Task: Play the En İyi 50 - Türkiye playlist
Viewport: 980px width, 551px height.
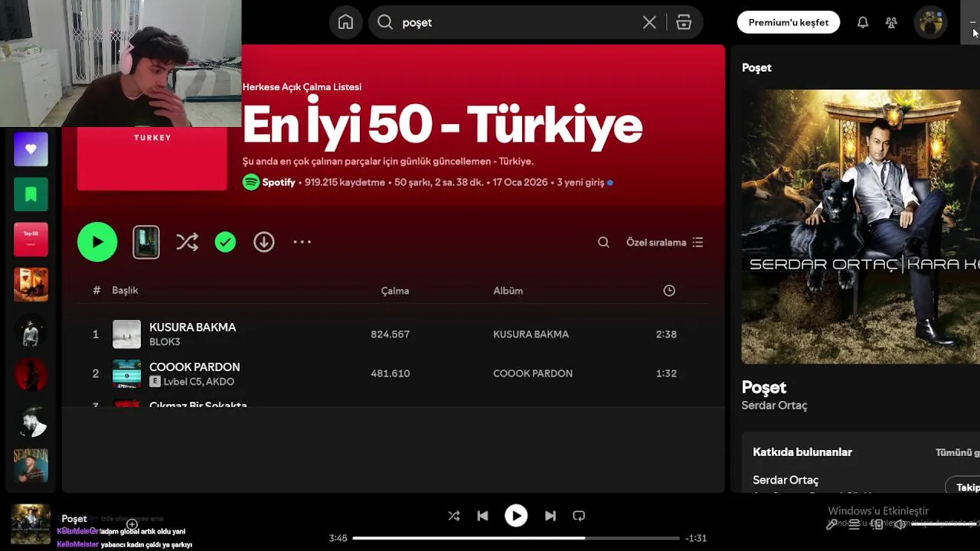Action: [x=97, y=242]
